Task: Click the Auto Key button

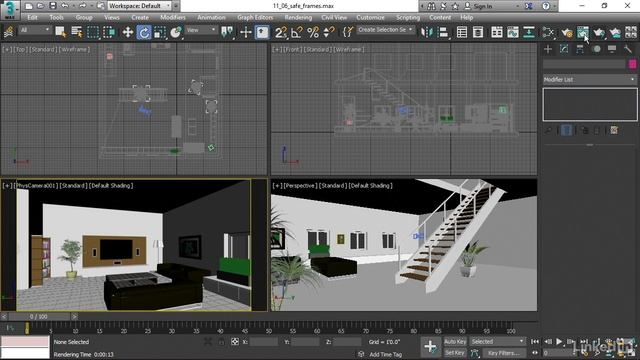Action: click(455, 342)
